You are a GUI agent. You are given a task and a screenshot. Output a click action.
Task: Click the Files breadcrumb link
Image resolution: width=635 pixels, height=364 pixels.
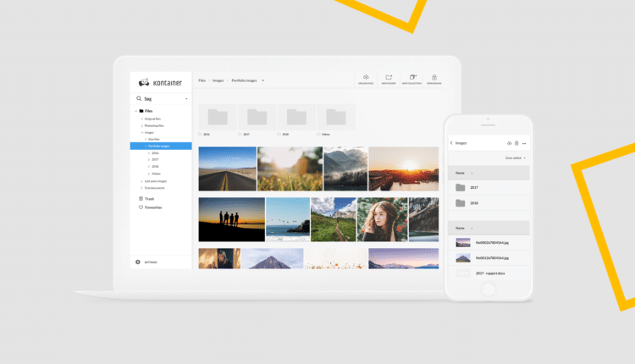pos(202,80)
